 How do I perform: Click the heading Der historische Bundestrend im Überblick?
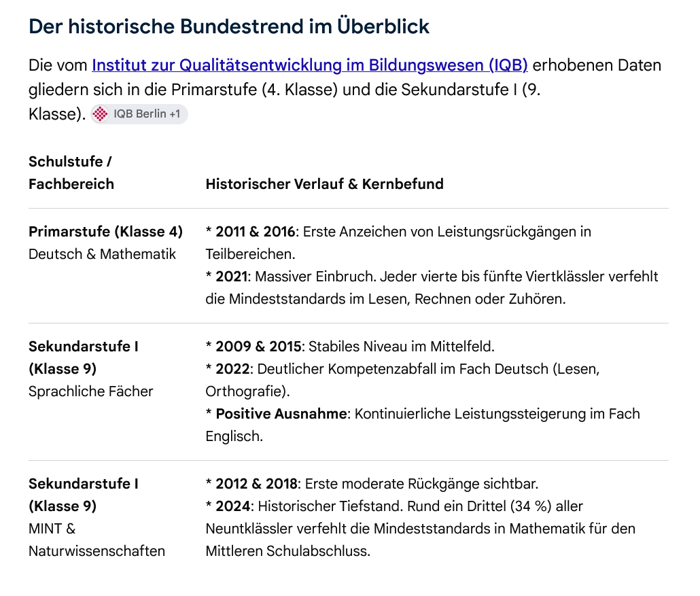pyautogui.click(x=228, y=27)
